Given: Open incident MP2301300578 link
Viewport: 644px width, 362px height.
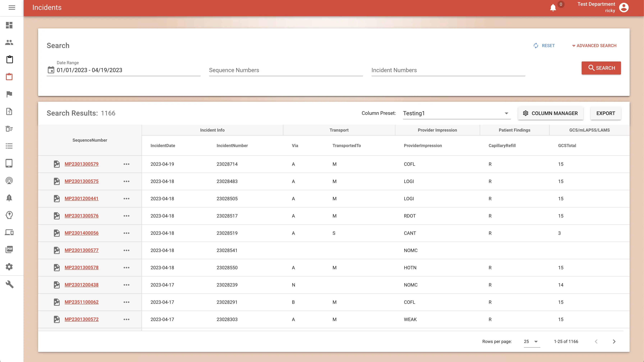Looking at the screenshot, I should click(x=82, y=267).
